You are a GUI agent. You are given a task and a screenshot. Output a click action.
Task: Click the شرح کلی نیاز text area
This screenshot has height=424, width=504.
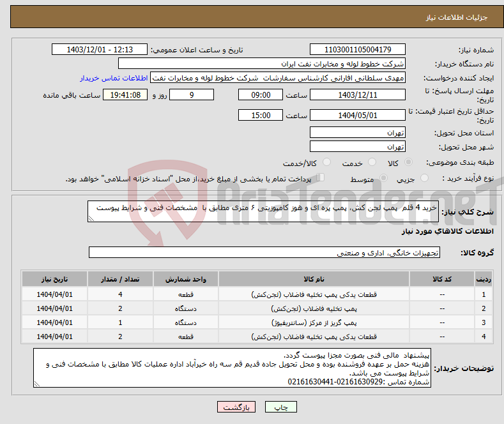point(263,211)
